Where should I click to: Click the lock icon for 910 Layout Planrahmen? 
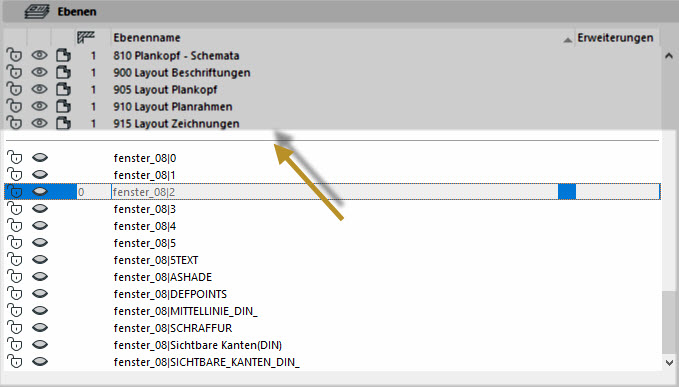click(14, 106)
